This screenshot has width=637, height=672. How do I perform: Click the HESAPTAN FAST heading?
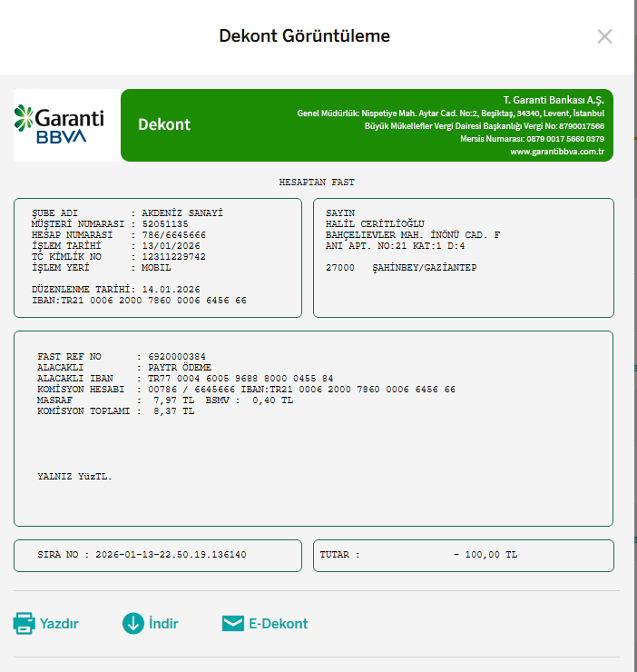pyautogui.click(x=317, y=183)
